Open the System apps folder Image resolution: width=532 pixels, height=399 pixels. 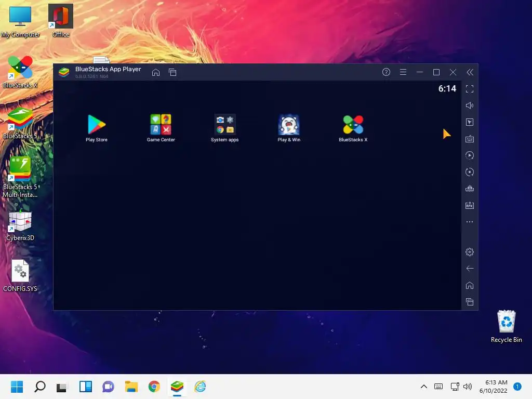click(x=224, y=128)
